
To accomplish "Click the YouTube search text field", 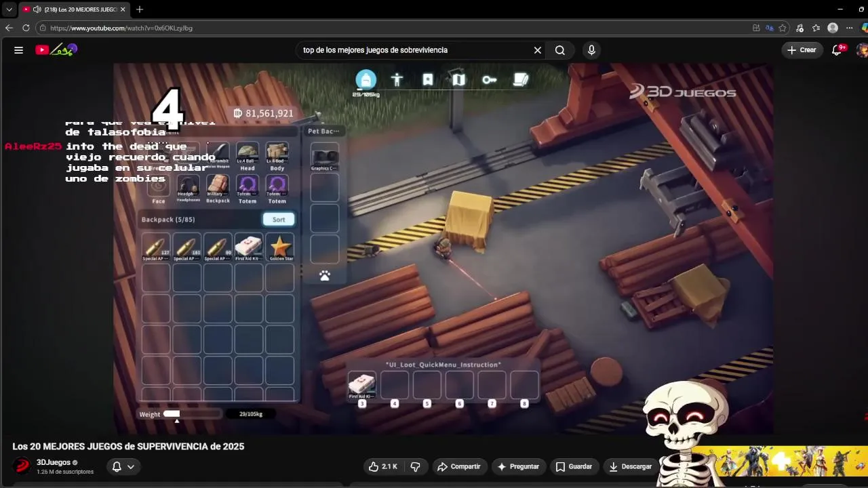I will click(414, 50).
